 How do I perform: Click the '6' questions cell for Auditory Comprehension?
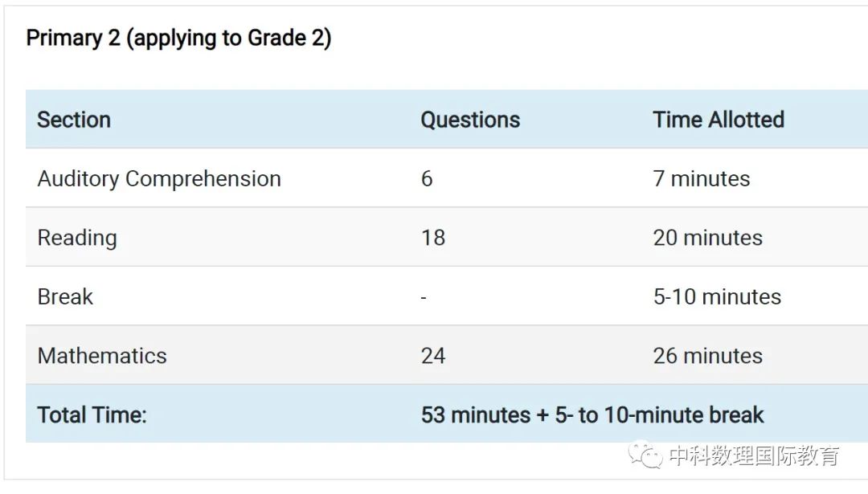click(427, 178)
